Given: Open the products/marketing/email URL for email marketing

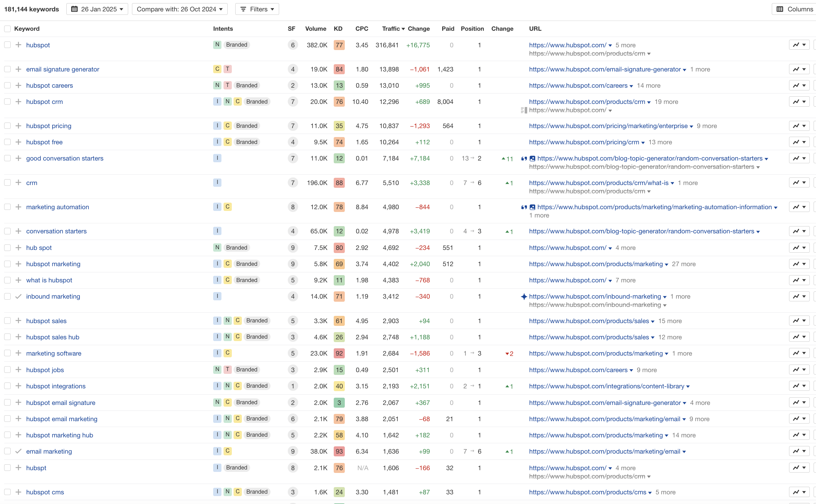Looking at the screenshot, I should click(605, 451).
